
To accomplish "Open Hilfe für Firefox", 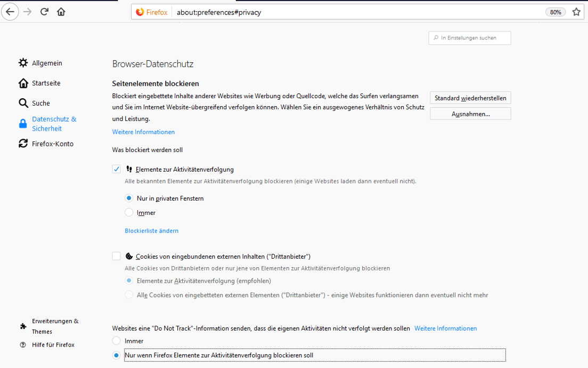I will click(x=47, y=345).
